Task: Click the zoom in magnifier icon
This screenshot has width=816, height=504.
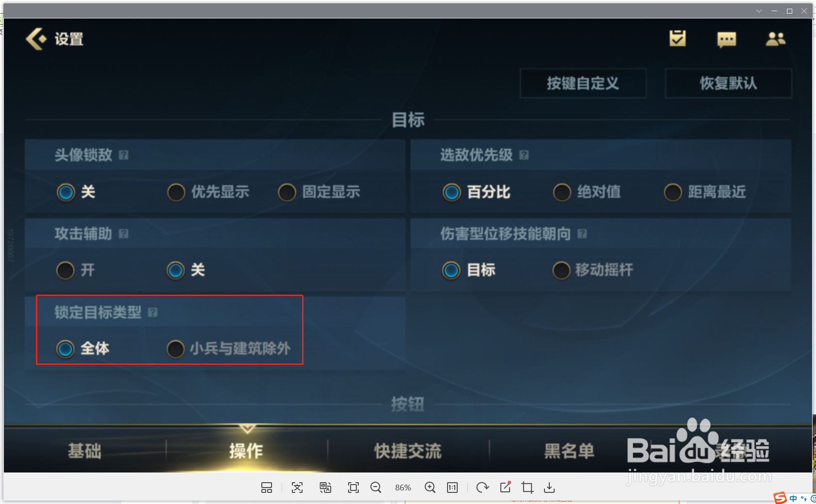Action: click(x=430, y=488)
